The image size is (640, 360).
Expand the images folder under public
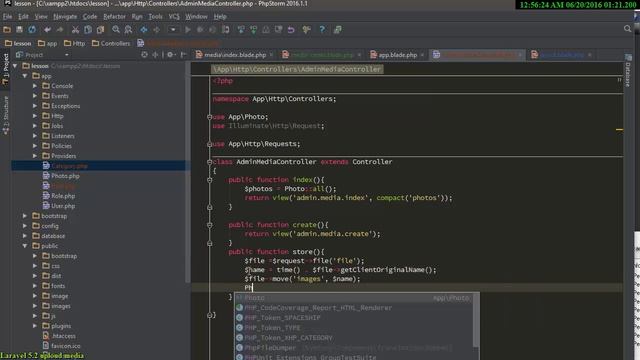click(35, 306)
